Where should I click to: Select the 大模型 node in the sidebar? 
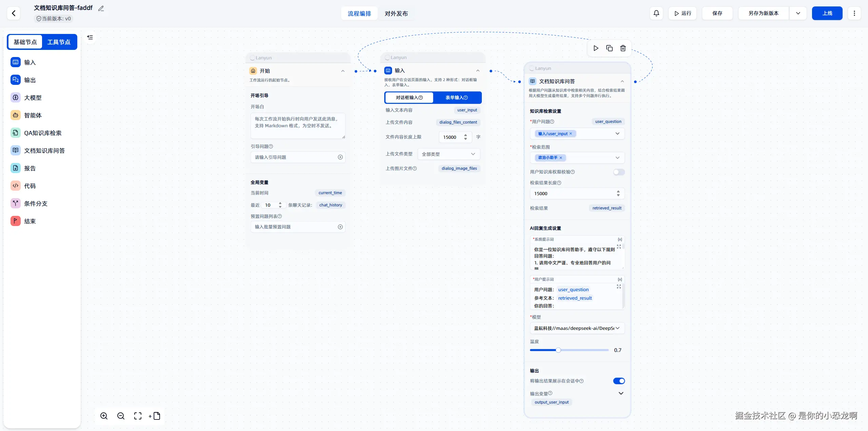[33, 98]
